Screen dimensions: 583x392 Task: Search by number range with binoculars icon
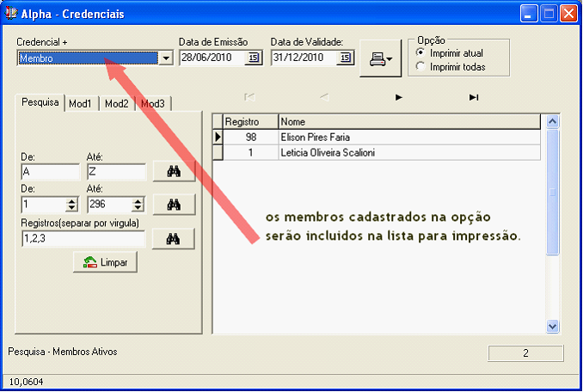tap(174, 205)
